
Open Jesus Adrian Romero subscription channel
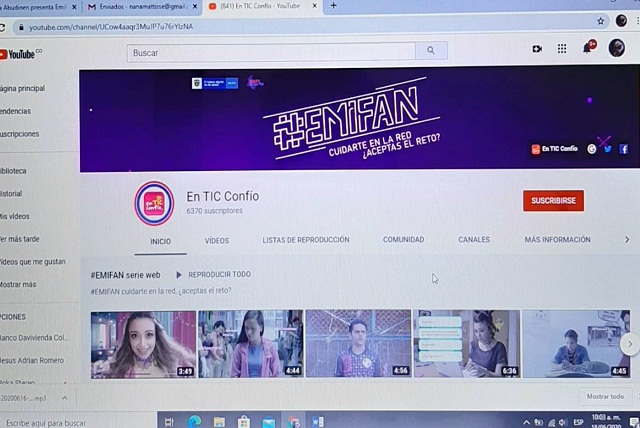(32, 360)
